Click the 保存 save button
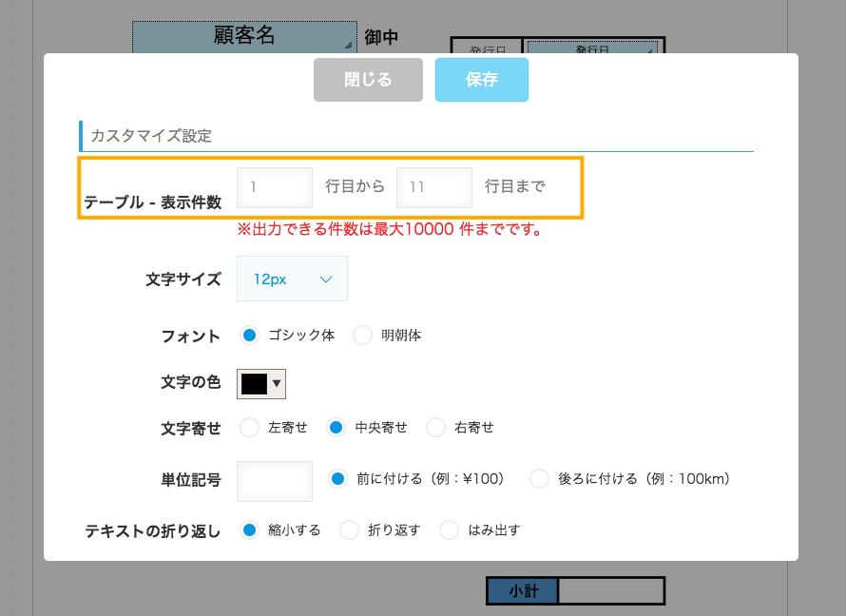Image resolution: width=846 pixels, height=616 pixels. pos(481,80)
